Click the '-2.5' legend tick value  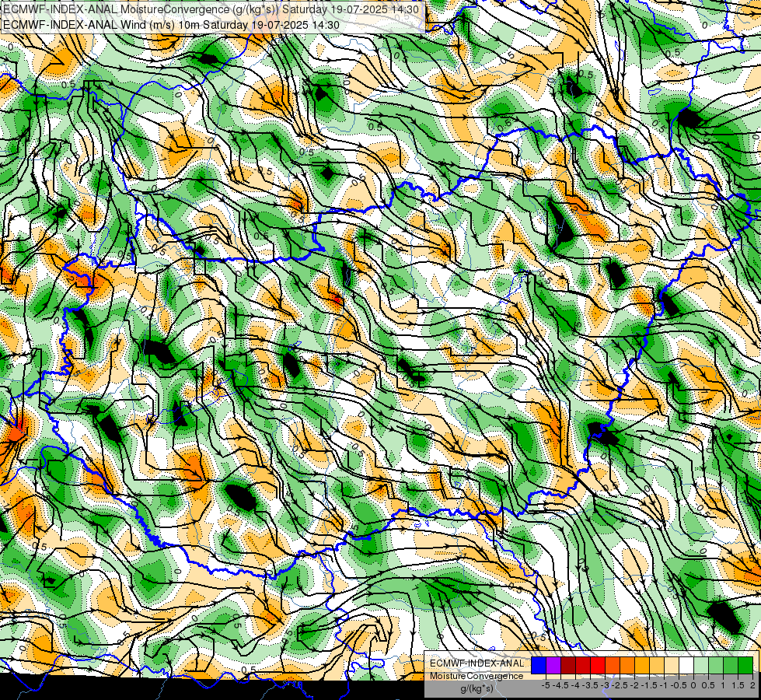point(620,685)
